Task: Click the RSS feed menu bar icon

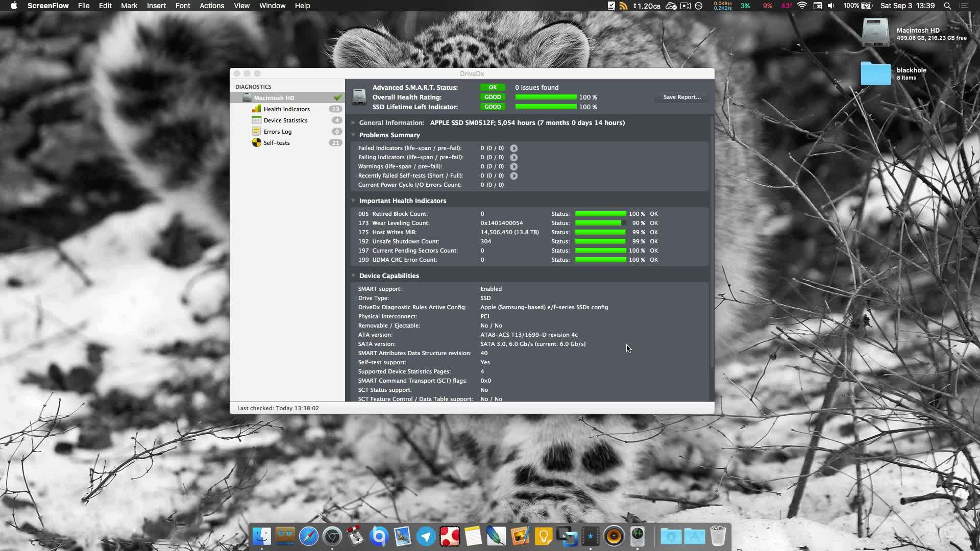Action: [x=623, y=6]
